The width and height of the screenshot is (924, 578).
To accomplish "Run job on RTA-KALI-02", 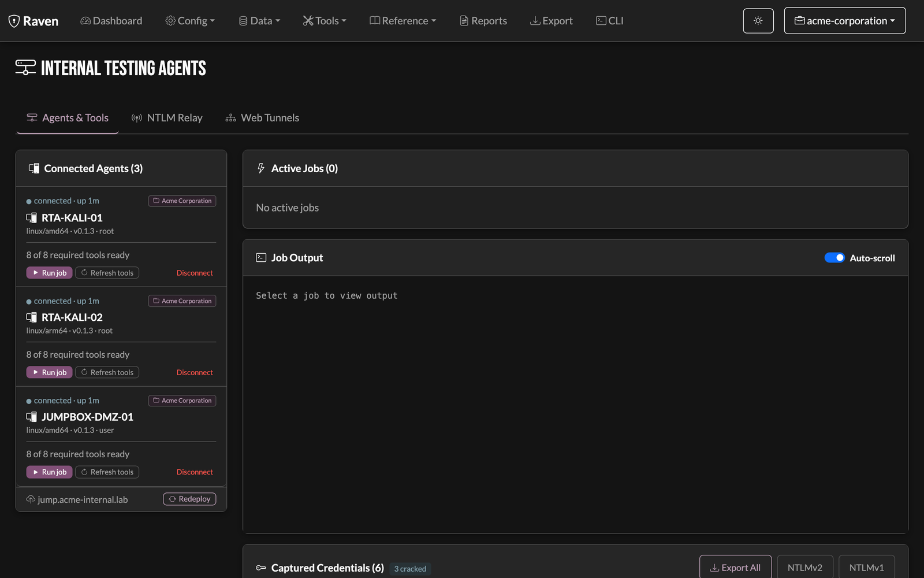I will (x=49, y=372).
